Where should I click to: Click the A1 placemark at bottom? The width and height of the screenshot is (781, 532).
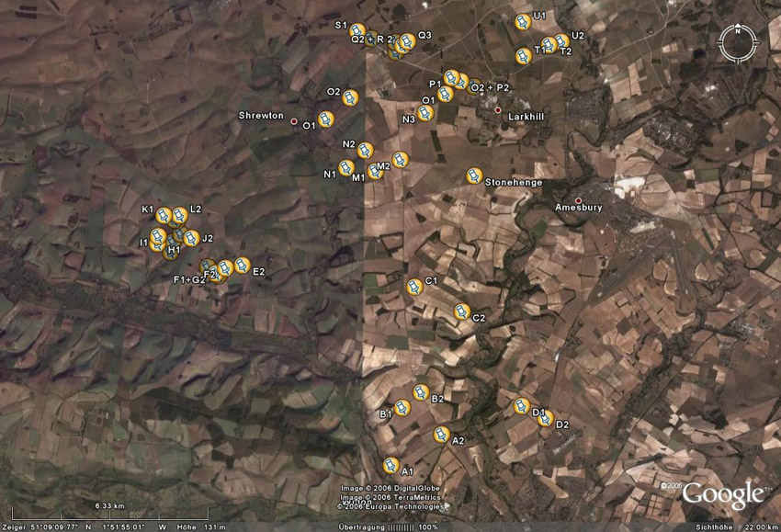[391, 465]
